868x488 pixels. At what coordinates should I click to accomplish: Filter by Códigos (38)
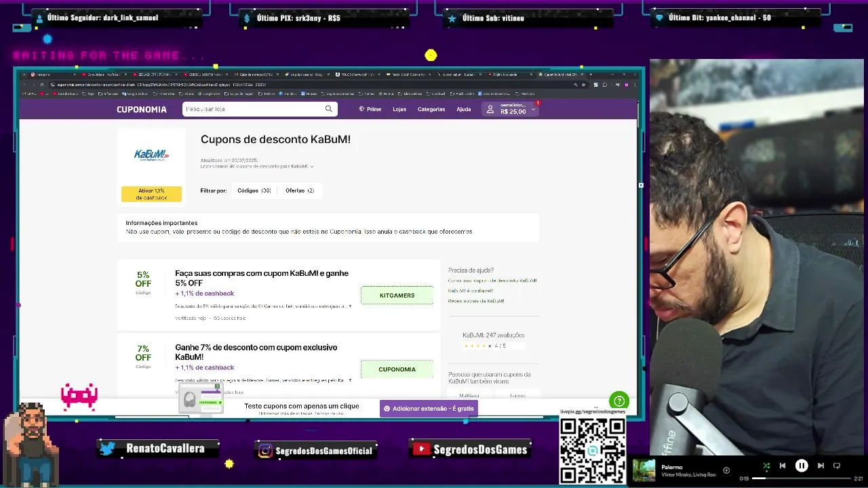pos(254,190)
